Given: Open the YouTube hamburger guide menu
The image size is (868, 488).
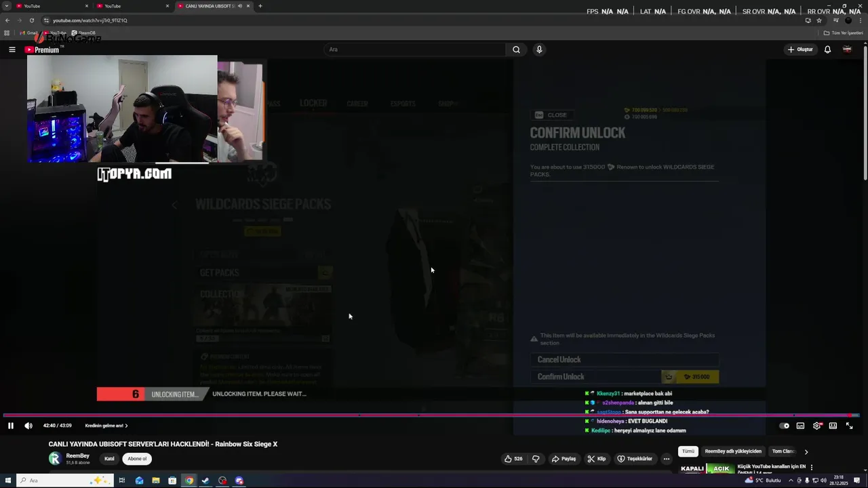Looking at the screenshot, I should pos(12,49).
